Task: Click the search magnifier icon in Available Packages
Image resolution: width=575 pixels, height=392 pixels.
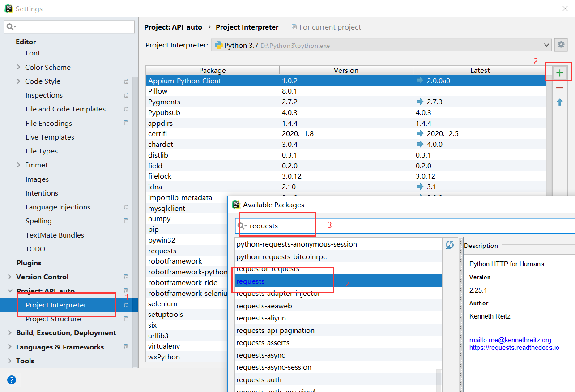Action: tap(242, 226)
